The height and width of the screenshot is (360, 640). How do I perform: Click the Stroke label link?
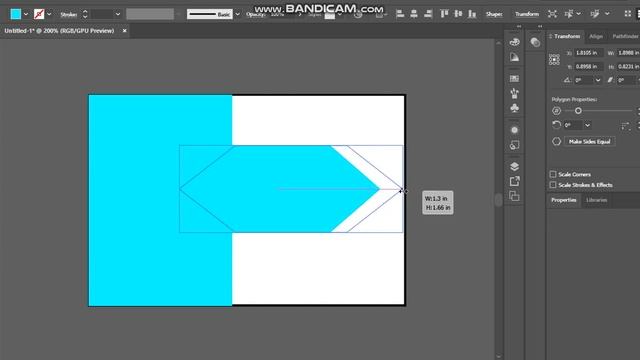(68, 14)
